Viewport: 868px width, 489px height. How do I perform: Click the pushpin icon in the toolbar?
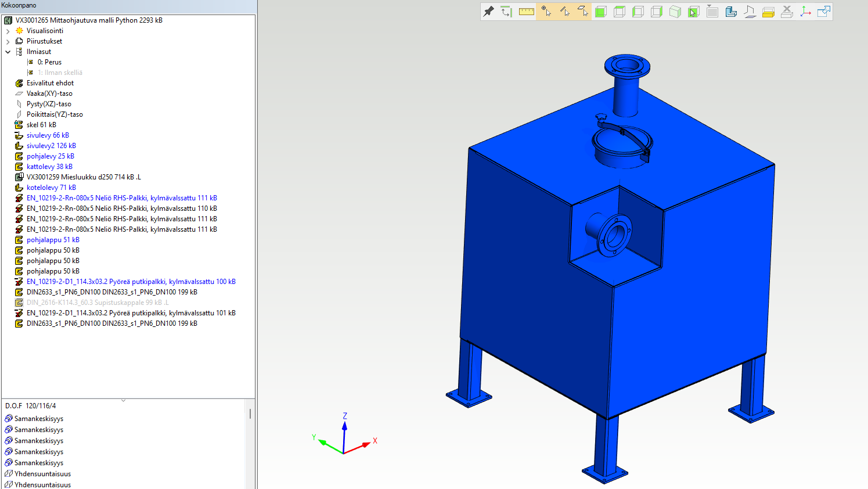(x=489, y=12)
